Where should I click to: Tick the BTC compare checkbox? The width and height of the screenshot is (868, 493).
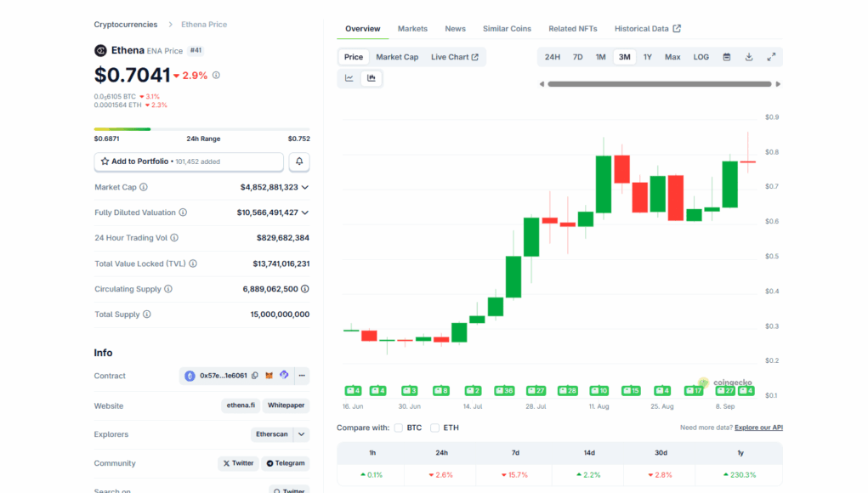399,428
